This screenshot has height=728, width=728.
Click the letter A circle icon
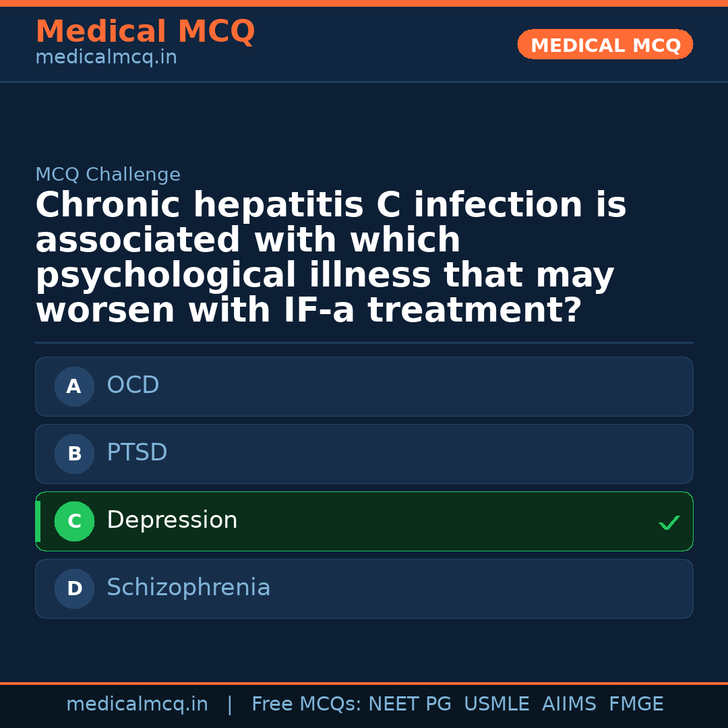74,387
